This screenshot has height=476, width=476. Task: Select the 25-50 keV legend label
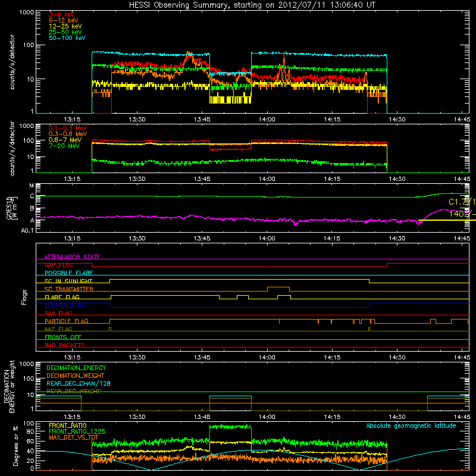[65, 32]
